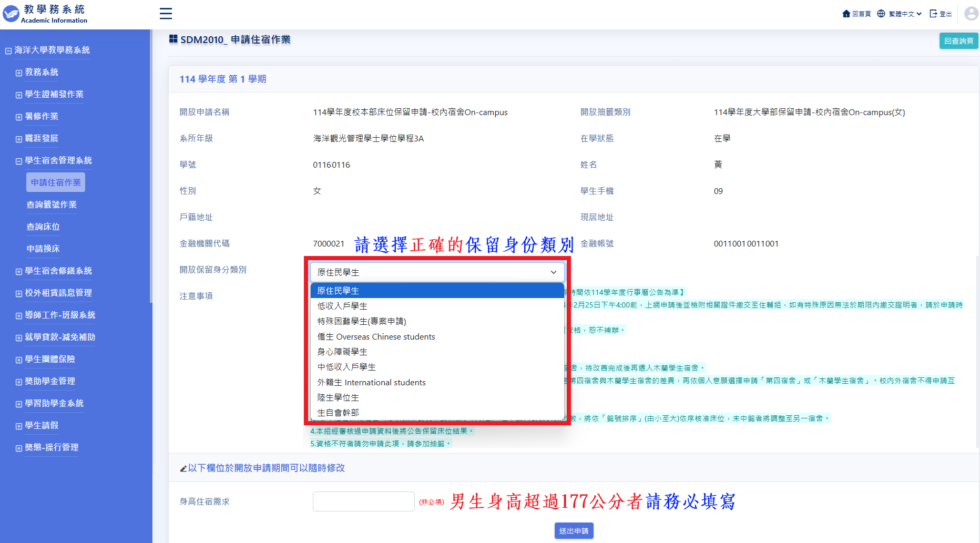Open the user avatar profile icon

click(971, 13)
